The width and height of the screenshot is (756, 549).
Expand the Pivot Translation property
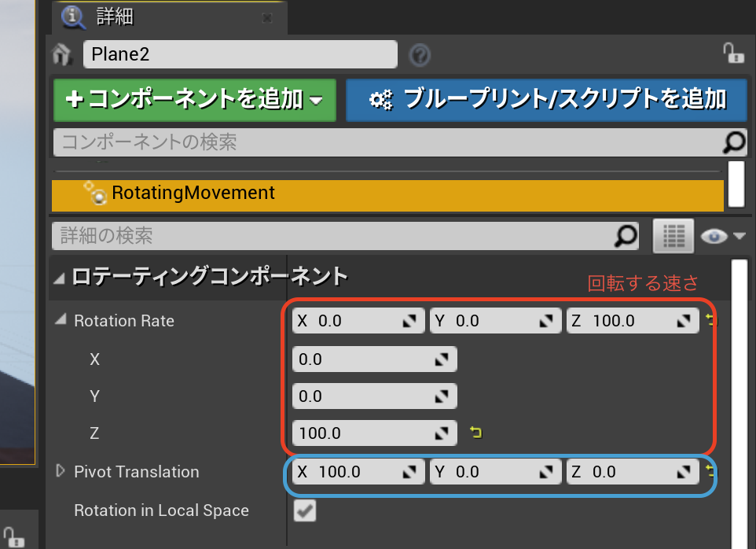click(x=61, y=471)
